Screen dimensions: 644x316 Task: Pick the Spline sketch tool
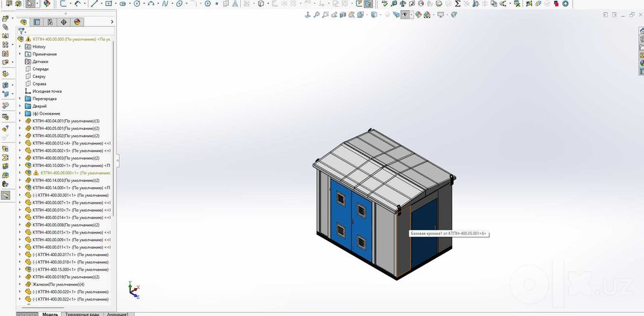(165, 3)
